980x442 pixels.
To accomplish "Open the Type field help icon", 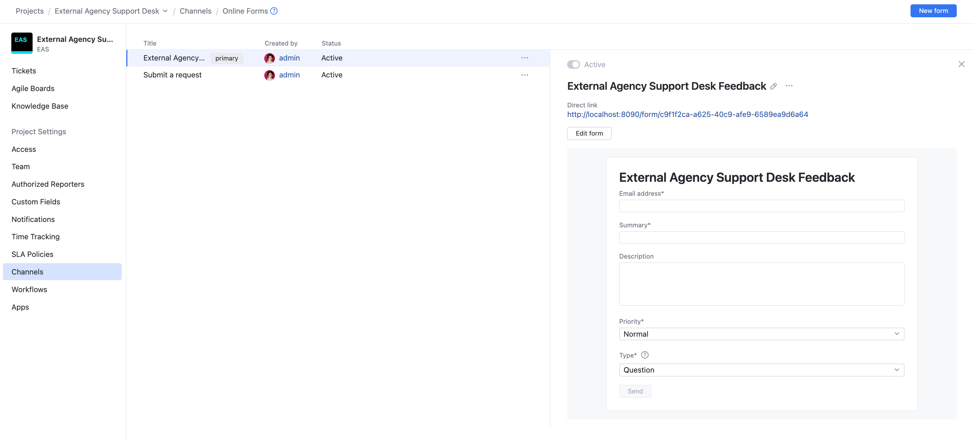I will point(645,355).
